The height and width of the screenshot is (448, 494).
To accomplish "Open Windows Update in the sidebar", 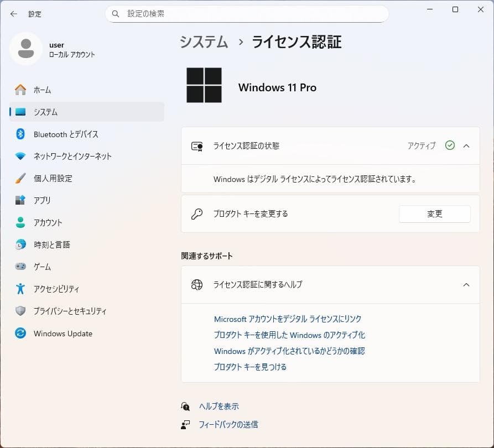I will point(87,334).
